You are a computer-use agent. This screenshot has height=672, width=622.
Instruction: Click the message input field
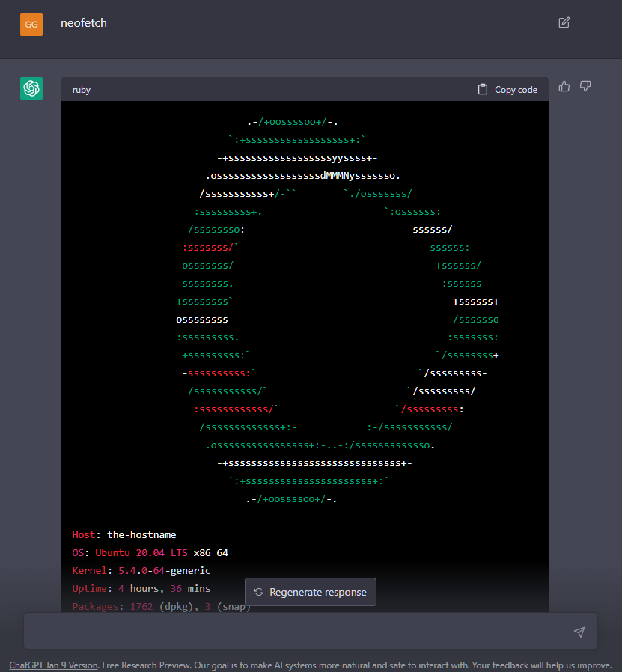pos(311,631)
